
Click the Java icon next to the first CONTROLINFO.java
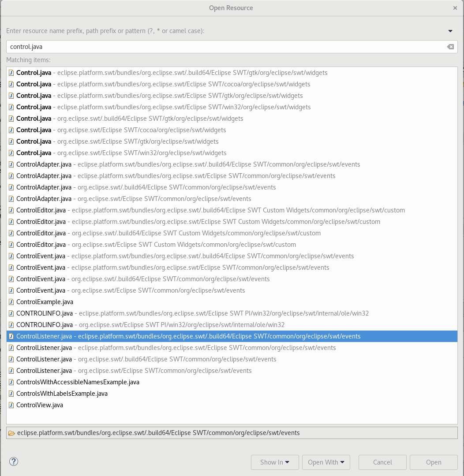click(11, 313)
